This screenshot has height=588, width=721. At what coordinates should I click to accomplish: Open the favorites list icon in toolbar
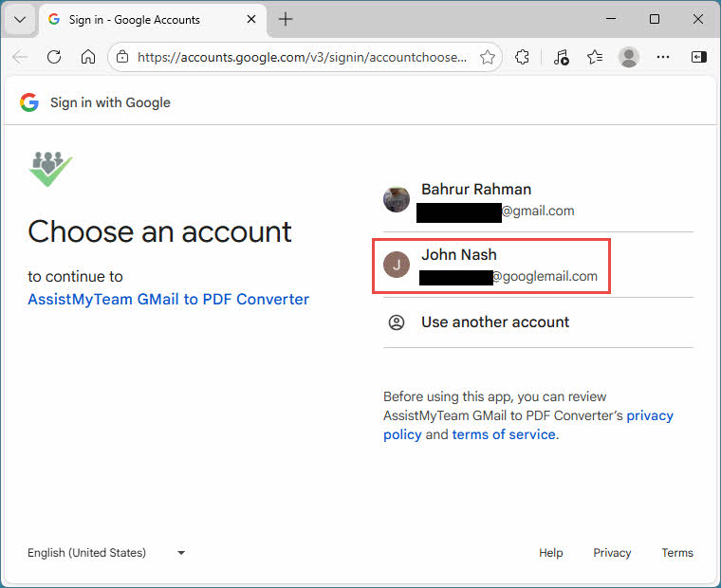pos(595,57)
